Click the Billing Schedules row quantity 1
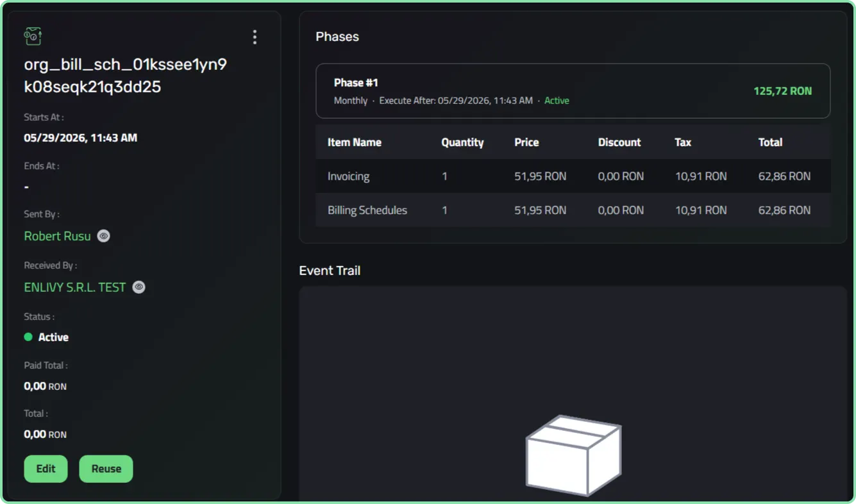 pyautogui.click(x=444, y=210)
